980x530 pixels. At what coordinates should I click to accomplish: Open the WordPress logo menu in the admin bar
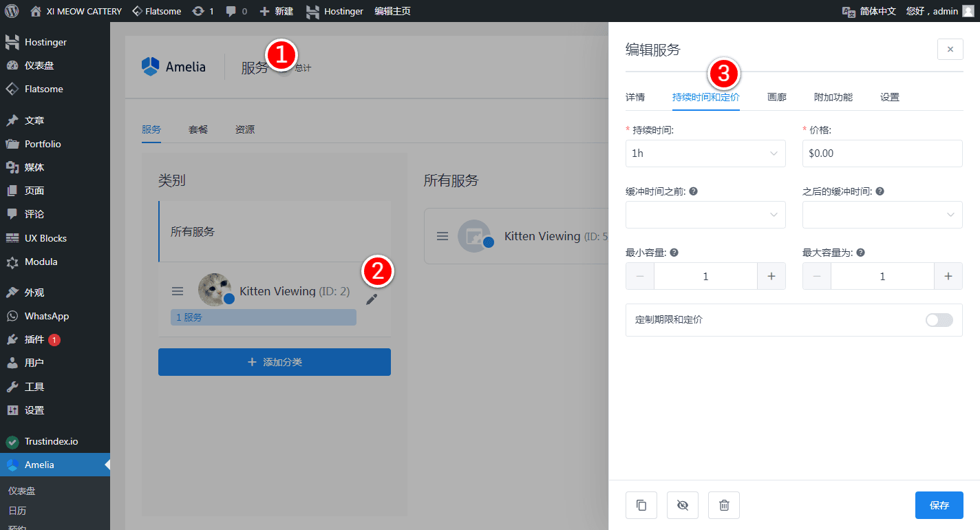pyautogui.click(x=11, y=11)
